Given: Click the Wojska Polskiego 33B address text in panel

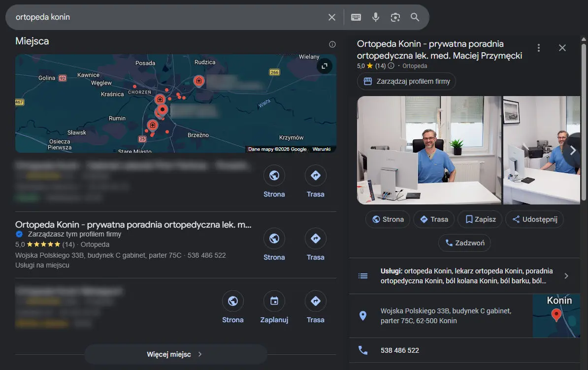Looking at the screenshot, I should pos(446,316).
